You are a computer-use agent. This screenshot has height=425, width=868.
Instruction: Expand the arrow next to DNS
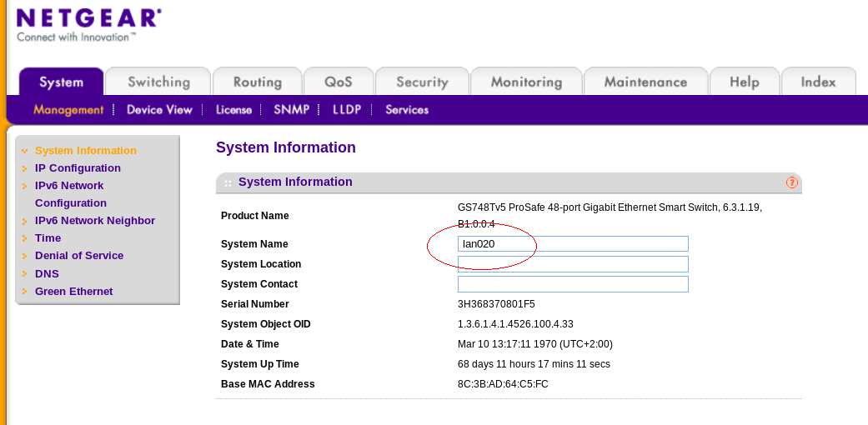24,274
